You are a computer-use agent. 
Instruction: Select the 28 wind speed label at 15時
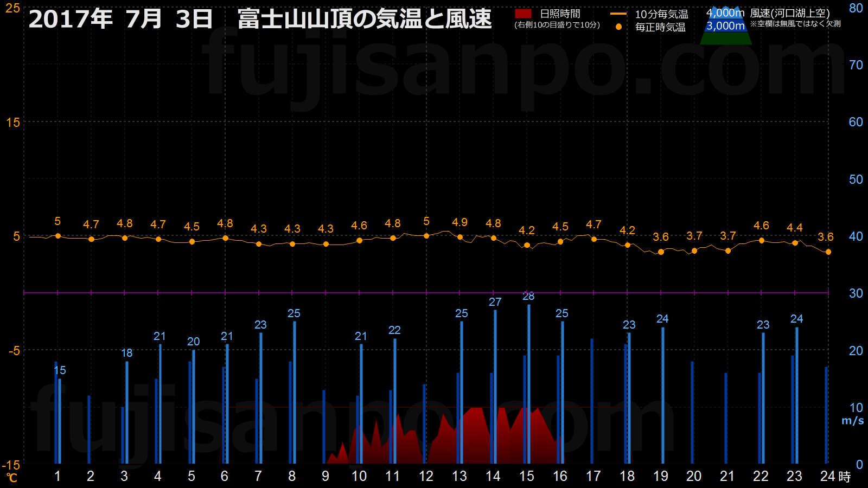[x=528, y=296]
